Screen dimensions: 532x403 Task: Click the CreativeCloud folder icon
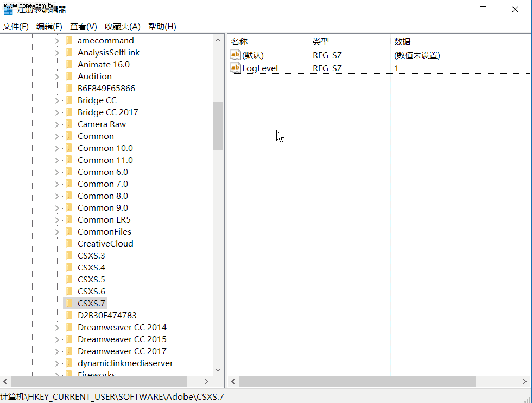(69, 244)
